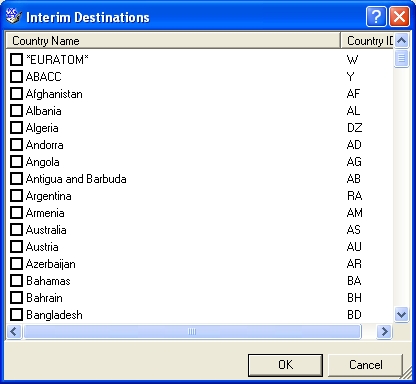This screenshot has width=416, height=384.
Task: Click the vertical scrollbar down arrow
Action: 402,315
